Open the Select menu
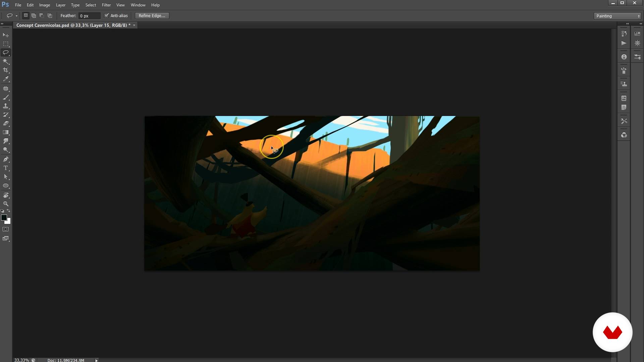 point(91,5)
